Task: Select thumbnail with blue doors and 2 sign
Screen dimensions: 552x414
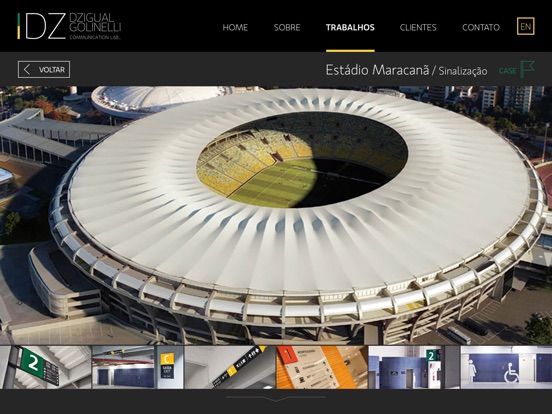Action: click(405, 367)
